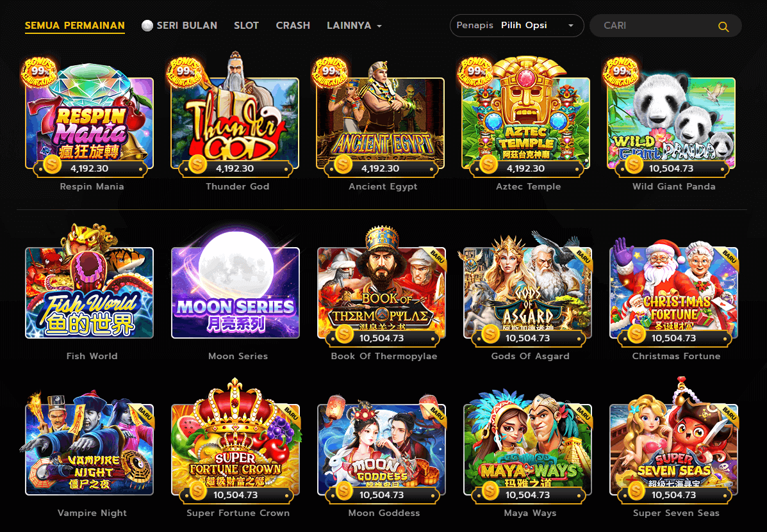Switch to the Crash tab
The height and width of the screenshot is (532, 767).
tap(293, 26)
